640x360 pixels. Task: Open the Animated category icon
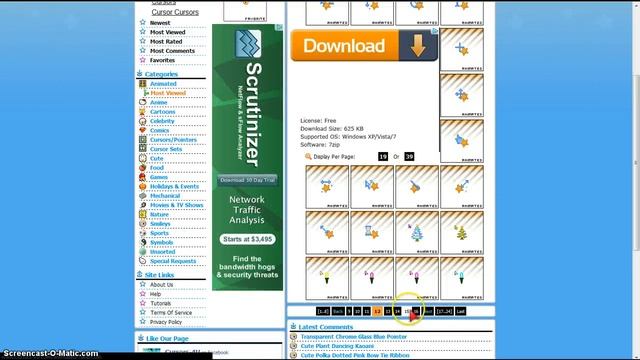click(x=142, y=84)
